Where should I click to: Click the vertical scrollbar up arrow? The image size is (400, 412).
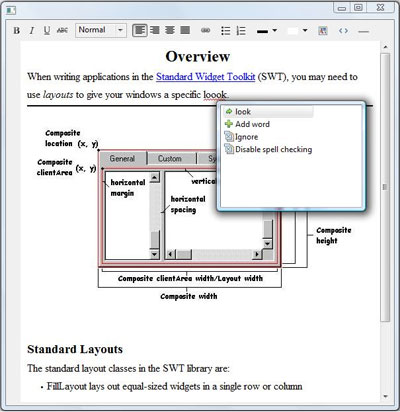pos(385,48)
